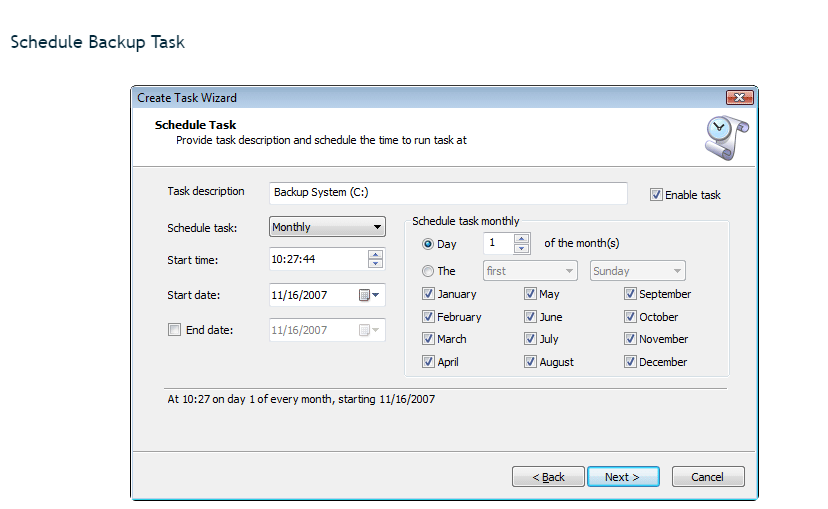
Task: Click the 'Create Task Wizard' title bar text
Action: pos(187,98)
